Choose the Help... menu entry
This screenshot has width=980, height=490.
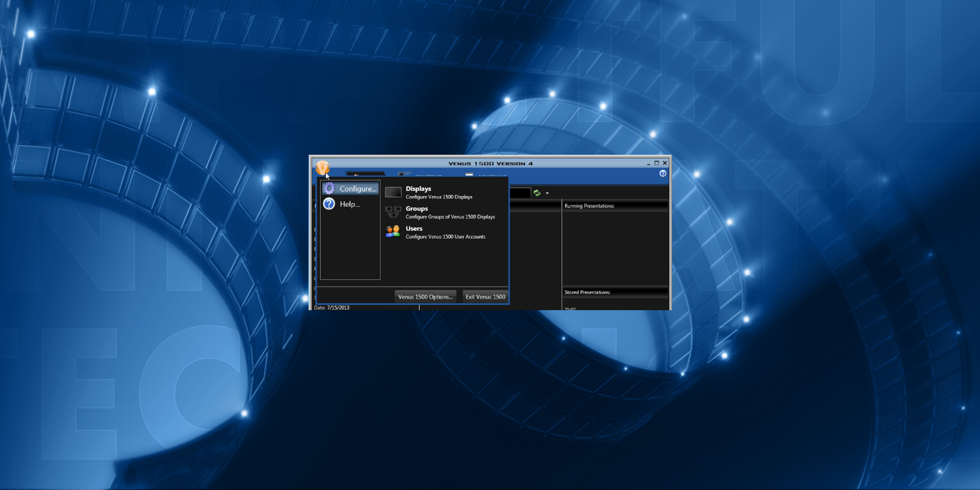tap(349, 204)
